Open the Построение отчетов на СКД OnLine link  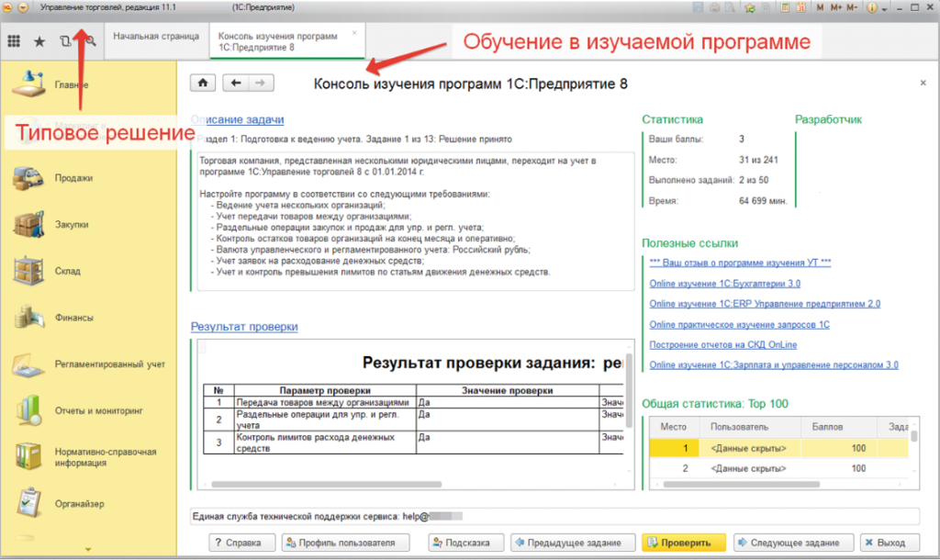723,345
